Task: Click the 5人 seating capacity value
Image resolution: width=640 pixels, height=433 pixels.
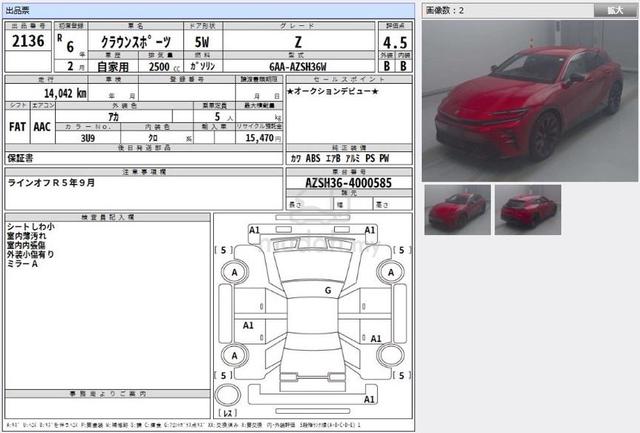Action: pos(224,117)
